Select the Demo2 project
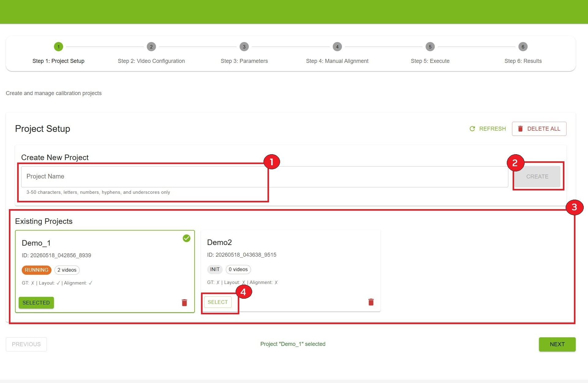588x383 pixels. point(218,302)
